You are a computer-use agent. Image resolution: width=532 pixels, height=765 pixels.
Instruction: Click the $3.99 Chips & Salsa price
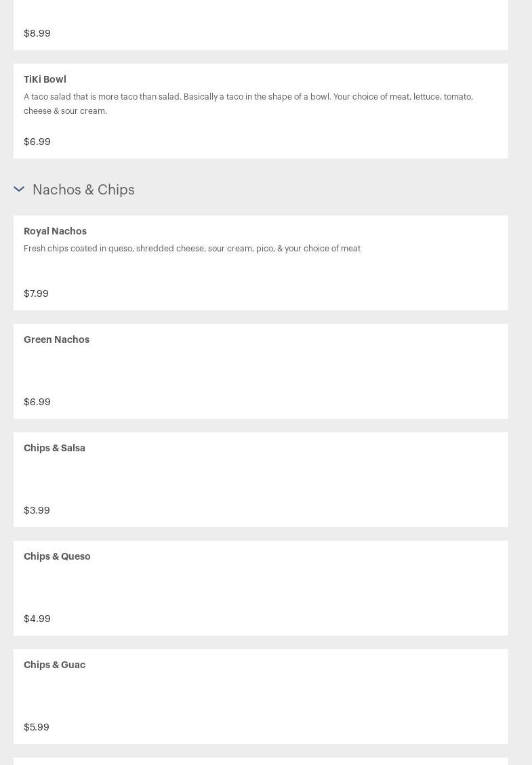tap(37, 510)
